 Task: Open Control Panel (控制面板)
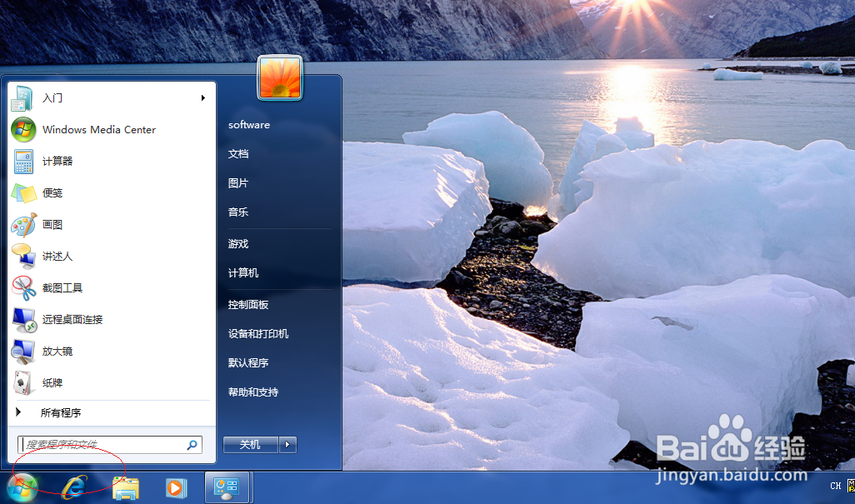click(248, 305)
